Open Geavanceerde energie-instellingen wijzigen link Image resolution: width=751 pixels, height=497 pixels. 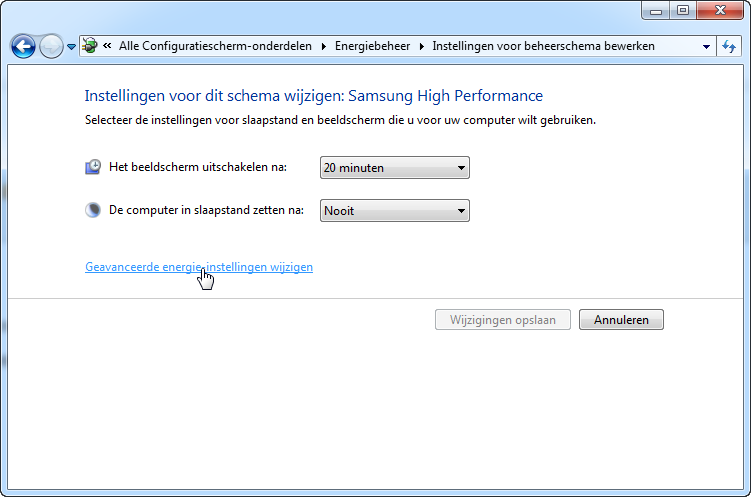click(199, 267)
